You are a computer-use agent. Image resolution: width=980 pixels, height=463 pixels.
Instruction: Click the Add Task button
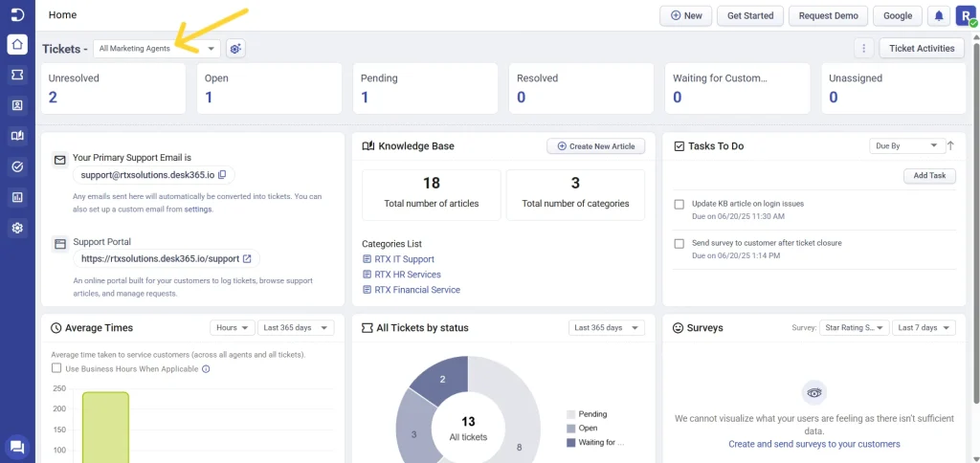tap(929, 176)
